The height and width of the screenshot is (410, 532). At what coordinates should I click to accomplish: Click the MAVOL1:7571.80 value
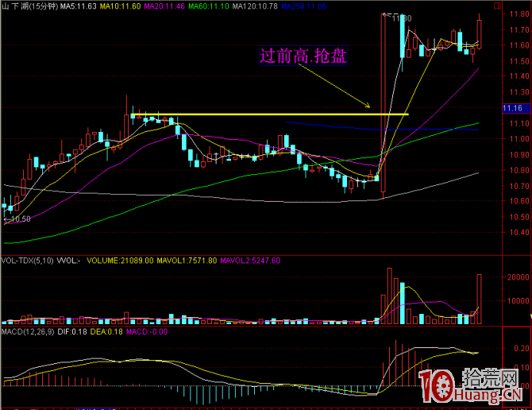pyautogui.click(x=187, y=261)
